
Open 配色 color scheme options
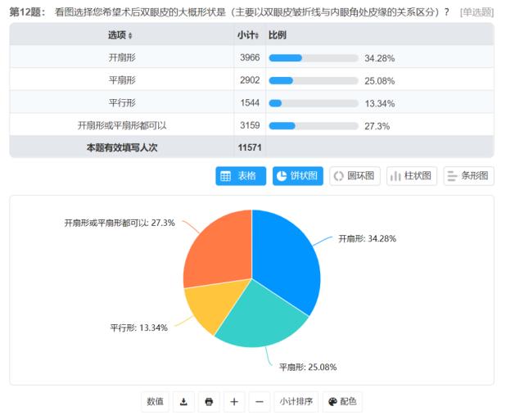[342, 402]
